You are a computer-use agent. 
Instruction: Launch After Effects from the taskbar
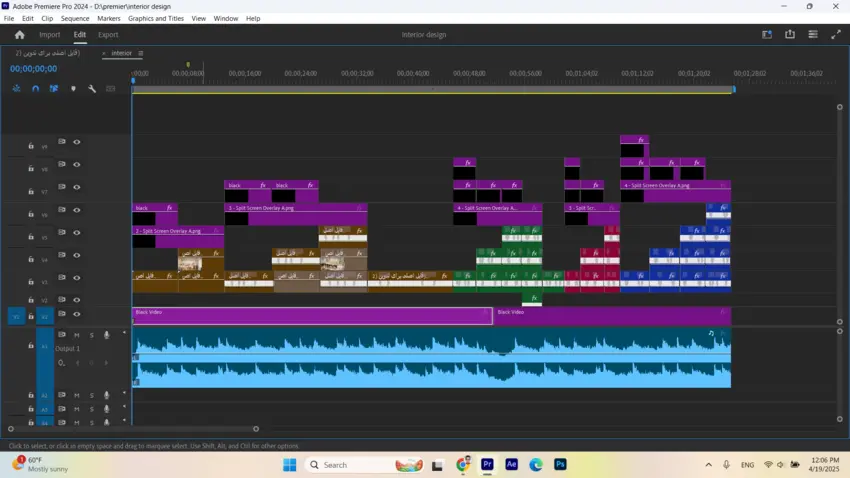(x=511, y=465)
